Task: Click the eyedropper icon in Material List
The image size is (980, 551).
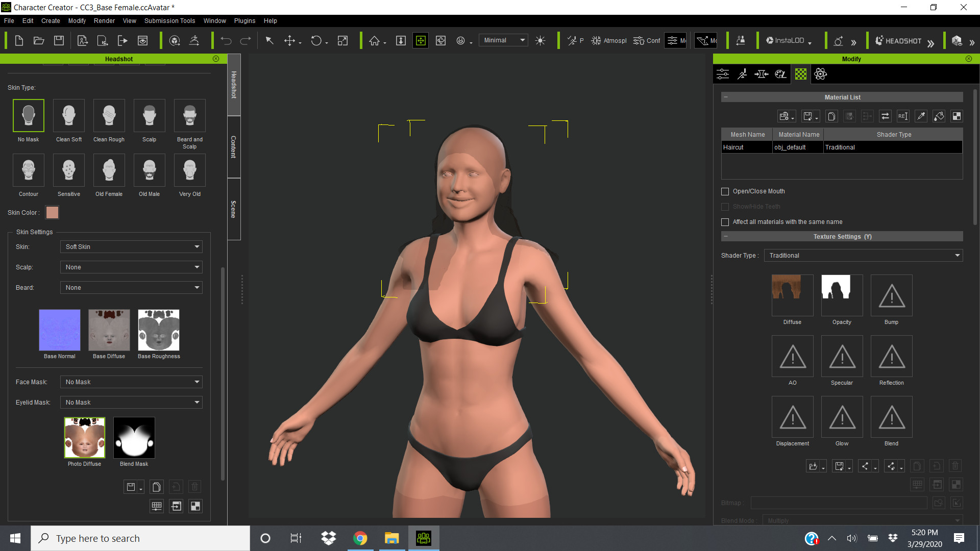Action: point(921,116)
